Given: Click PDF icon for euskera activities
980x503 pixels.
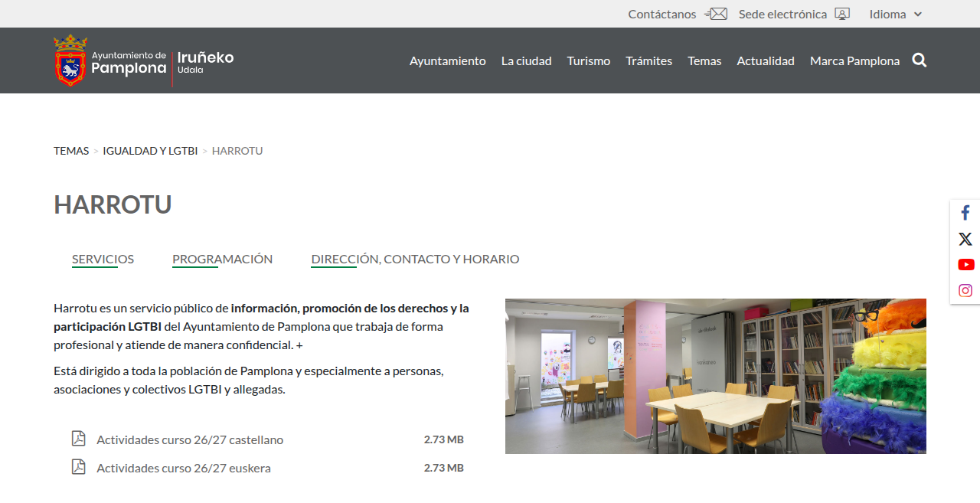Looking at the screenshot, I should coord(78,467).
